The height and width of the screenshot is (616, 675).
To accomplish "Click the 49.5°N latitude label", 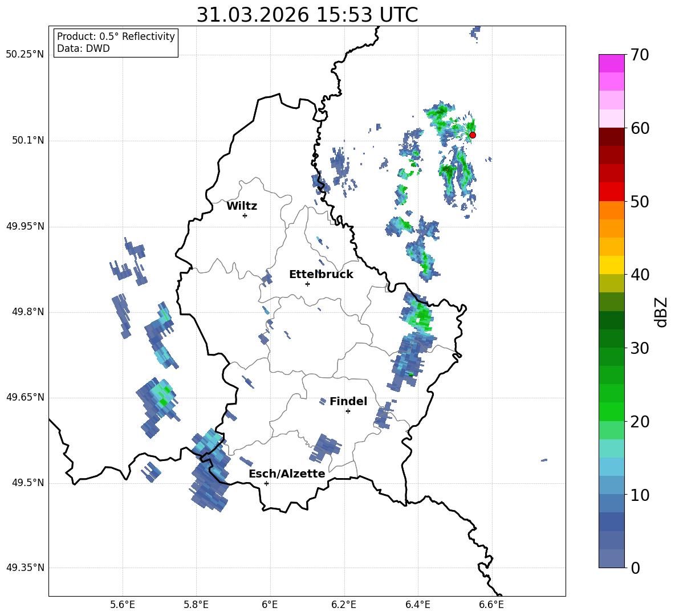I will pos(28,483).
